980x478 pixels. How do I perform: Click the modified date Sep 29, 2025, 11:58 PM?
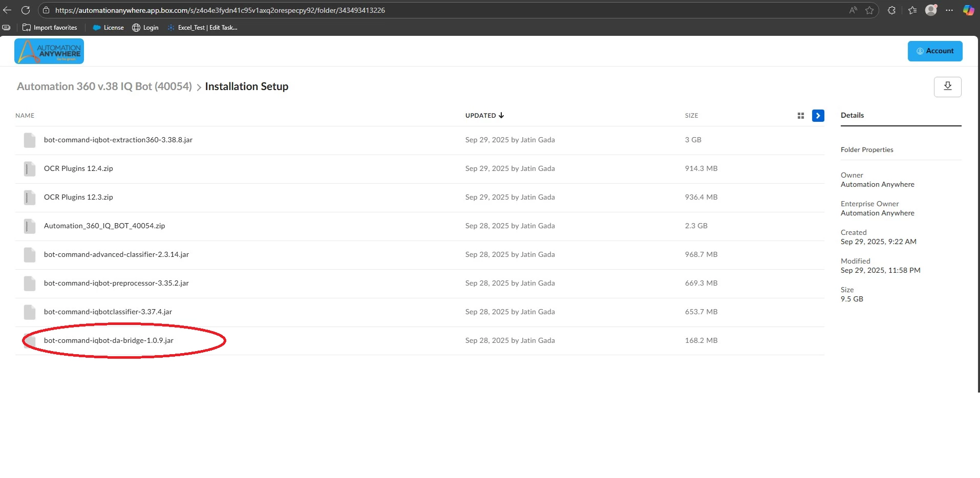881,270
